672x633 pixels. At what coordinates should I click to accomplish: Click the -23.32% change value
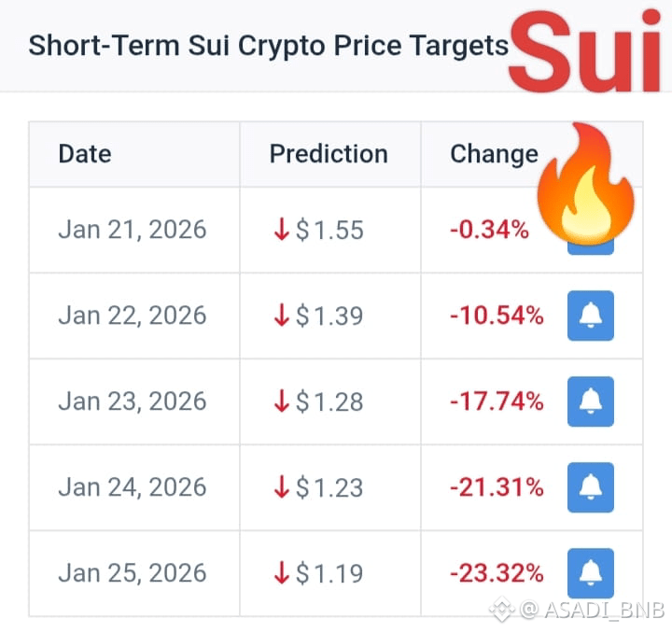point(497,572)
